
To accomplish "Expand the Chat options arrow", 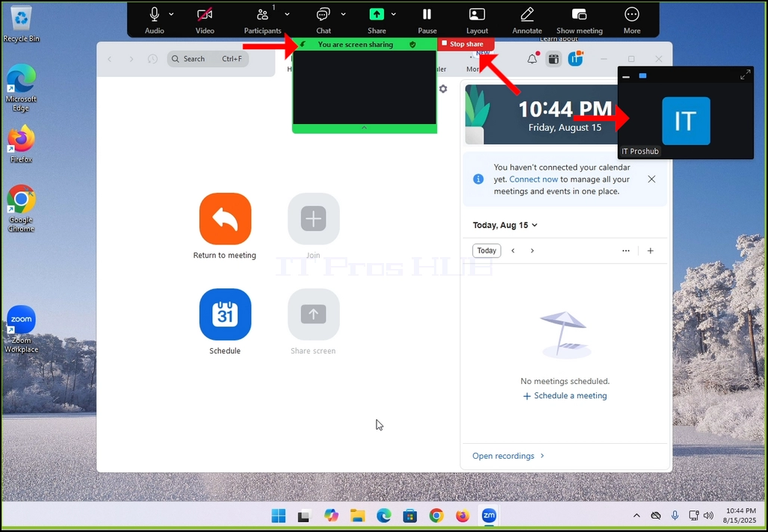I will [x=344, y=14].
